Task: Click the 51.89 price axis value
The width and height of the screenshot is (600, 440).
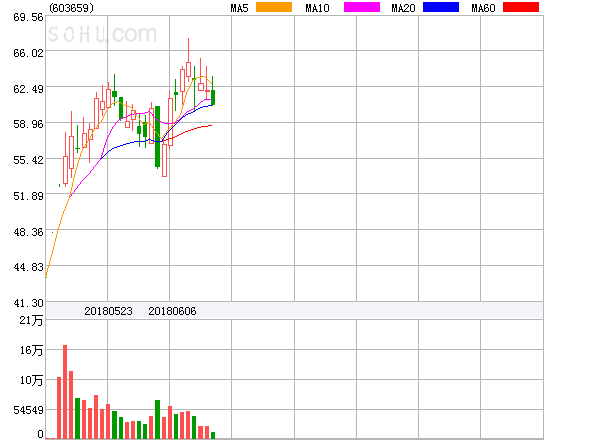Action: click(28, 196)
